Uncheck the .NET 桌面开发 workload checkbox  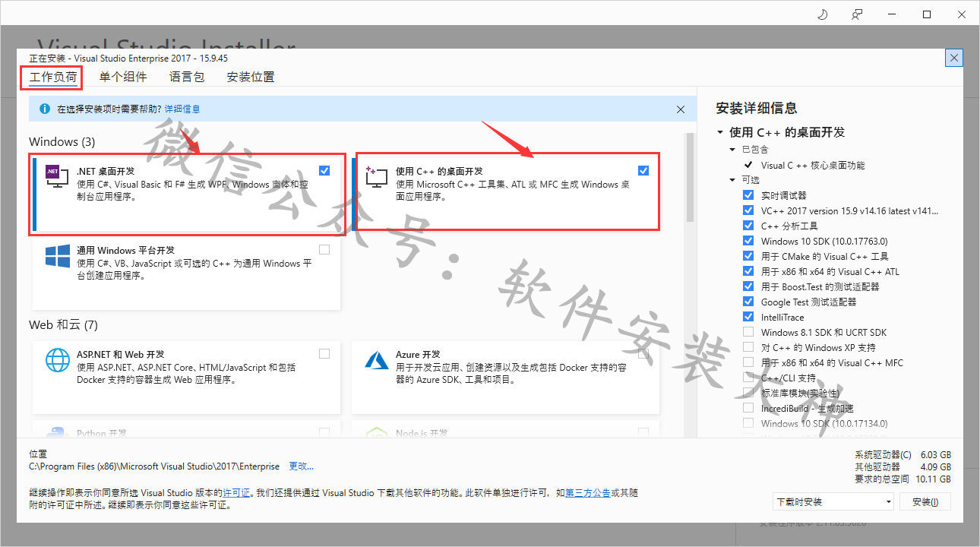point(324,170)
